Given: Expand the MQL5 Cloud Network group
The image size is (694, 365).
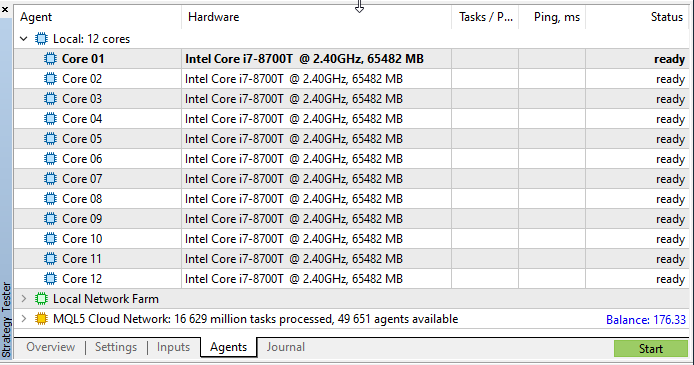Looking at the screenshot, I should tap(24, 319).
